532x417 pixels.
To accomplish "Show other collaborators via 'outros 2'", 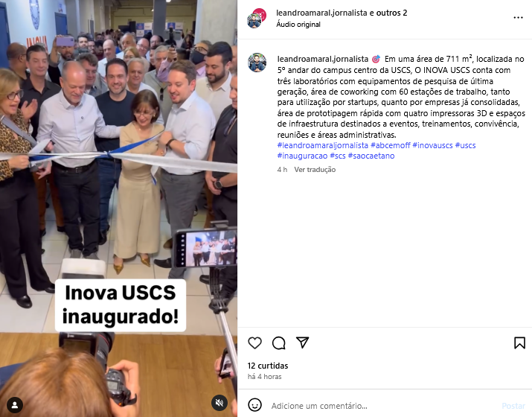I will (391, 13).
